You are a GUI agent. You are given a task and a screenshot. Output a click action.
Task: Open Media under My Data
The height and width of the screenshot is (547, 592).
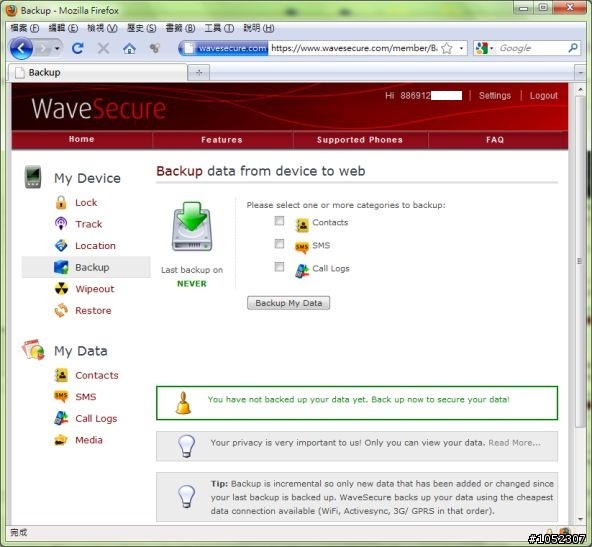89,440
